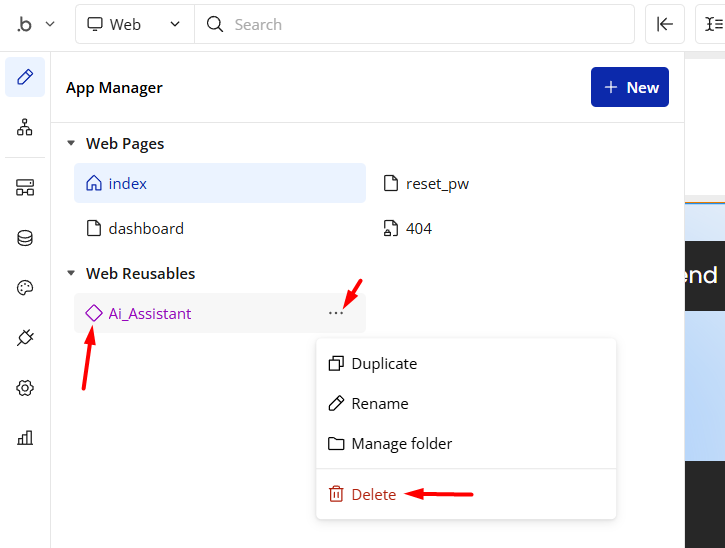Open the Logs chart icon in sidebar
The width and height of the screenshot is (725, 548).
[25, 437]
